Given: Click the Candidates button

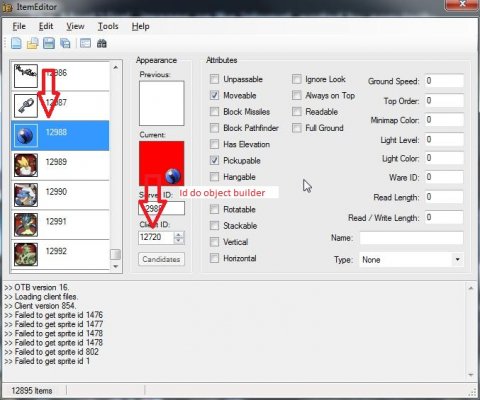Looking at the screenshot, I should 161,259.
